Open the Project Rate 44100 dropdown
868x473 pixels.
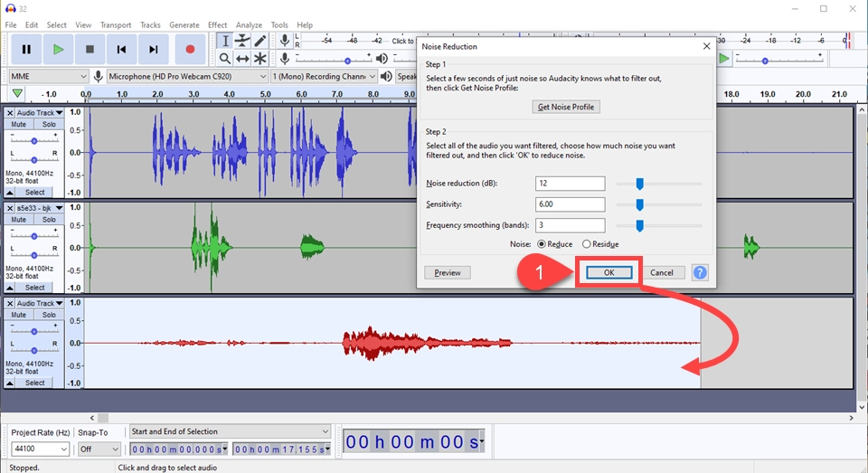[40, 449]
